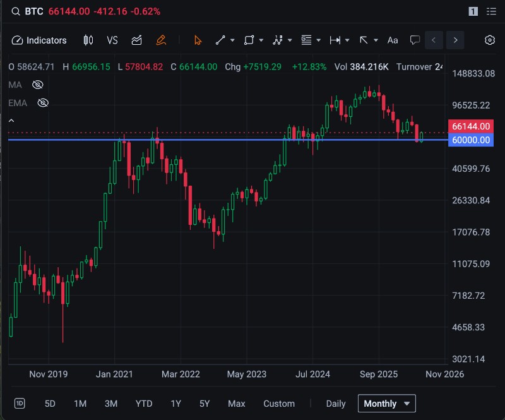Click the single-pane layout icon

pos(473,11)
